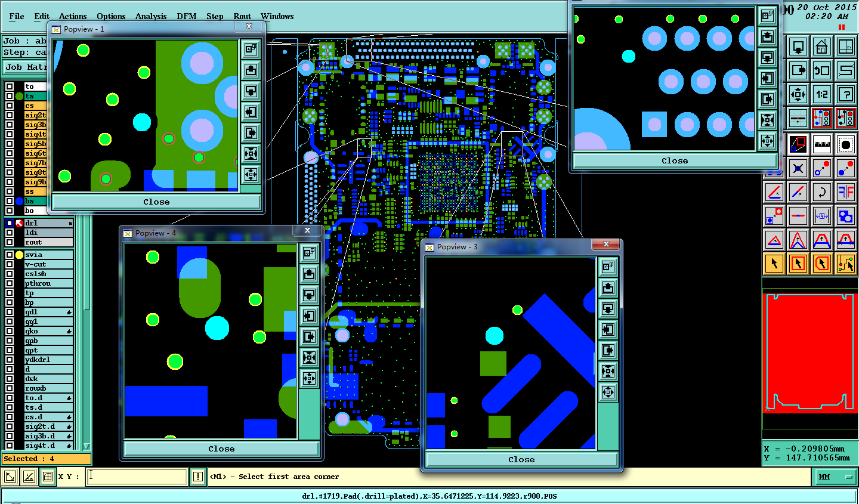Select the rotate arrow icon
This screenshot has height=504, width=859.
(821, 192)
